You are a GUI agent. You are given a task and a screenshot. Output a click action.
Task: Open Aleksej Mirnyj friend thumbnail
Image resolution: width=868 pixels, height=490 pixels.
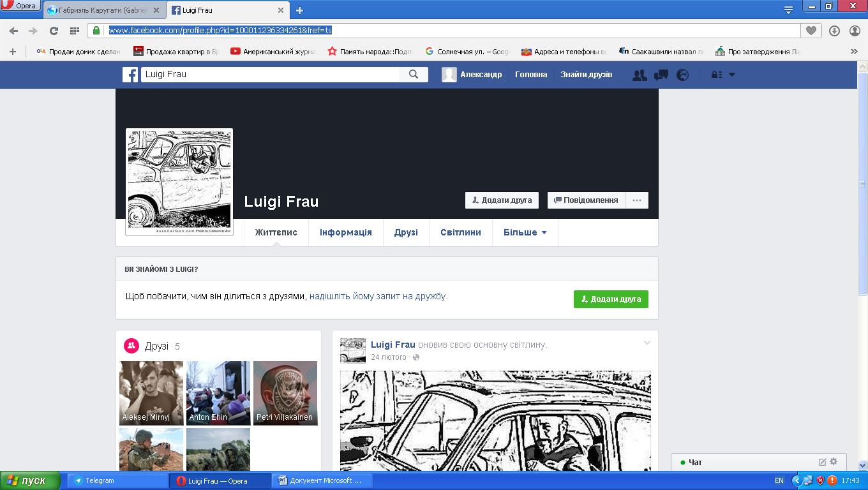[x=151, y=393]
